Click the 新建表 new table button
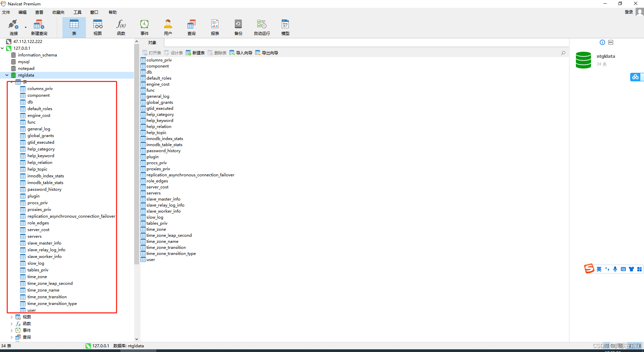The image size is (644, 352). (195, 53)
